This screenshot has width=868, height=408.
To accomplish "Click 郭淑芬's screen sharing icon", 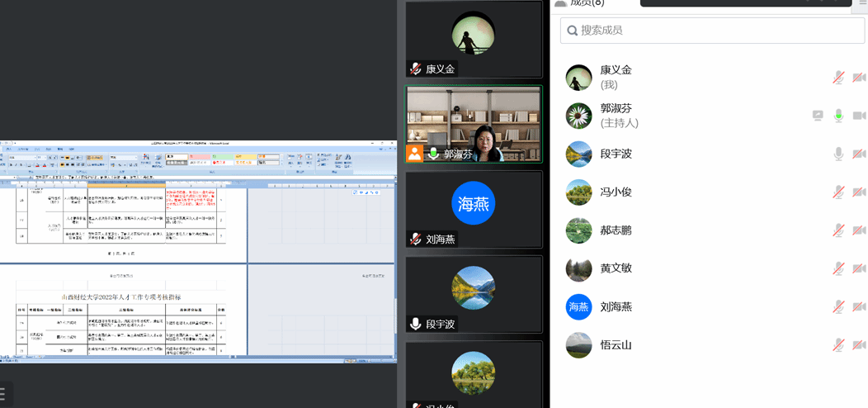I will coord(818,116).
